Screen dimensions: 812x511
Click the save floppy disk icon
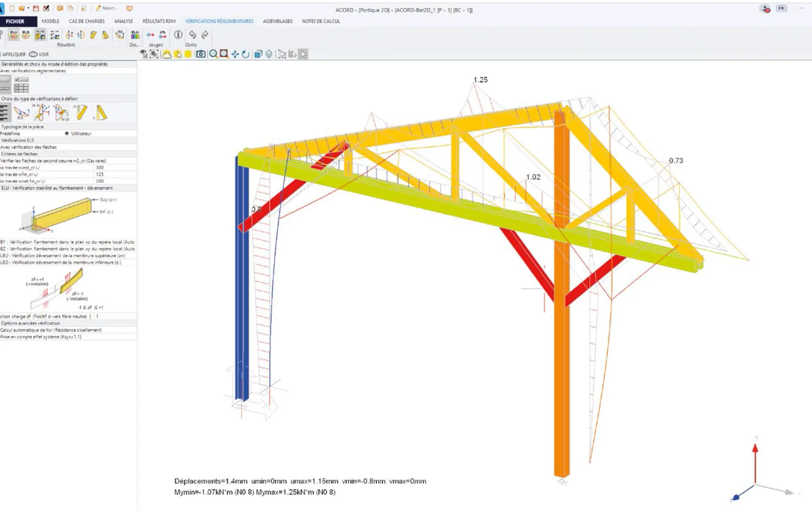pyautogui.click(x=36, y=8)
